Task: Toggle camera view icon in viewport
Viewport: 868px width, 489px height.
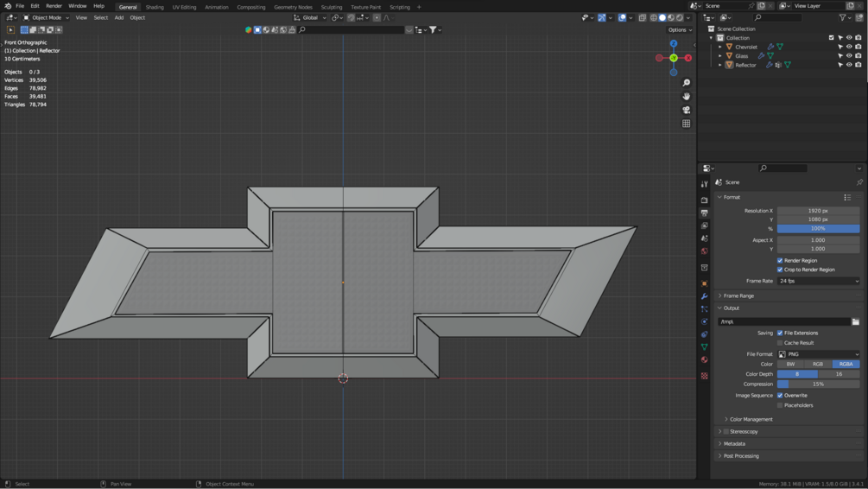Action: pyautogui.click(x=687, y=110)
